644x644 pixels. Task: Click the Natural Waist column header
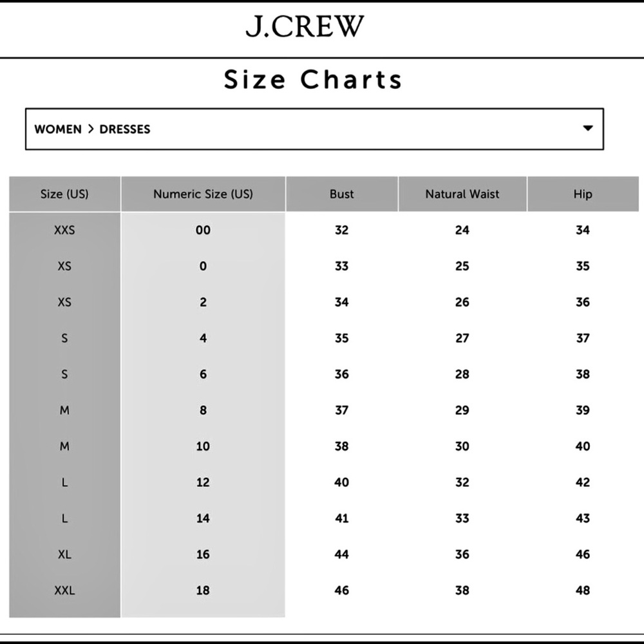point(462,194)
